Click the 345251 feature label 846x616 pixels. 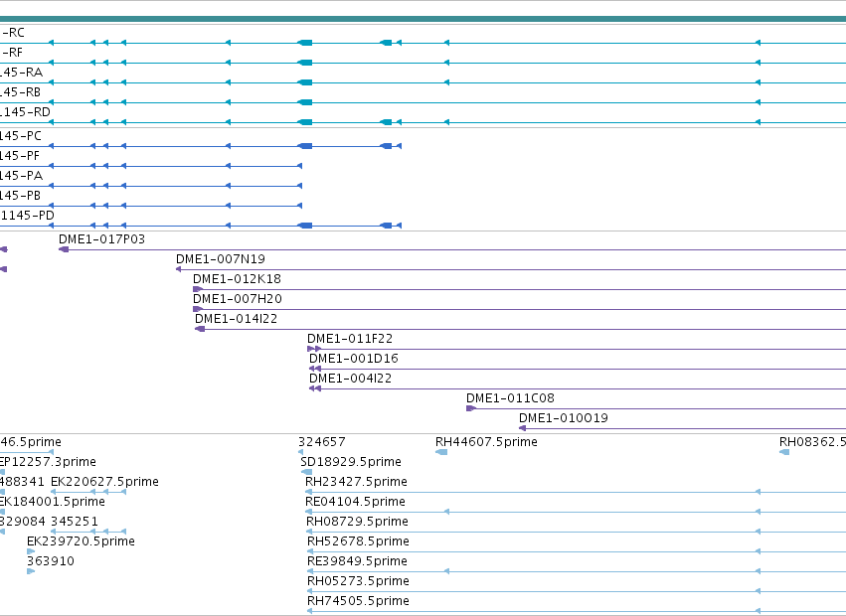point(75,522)
